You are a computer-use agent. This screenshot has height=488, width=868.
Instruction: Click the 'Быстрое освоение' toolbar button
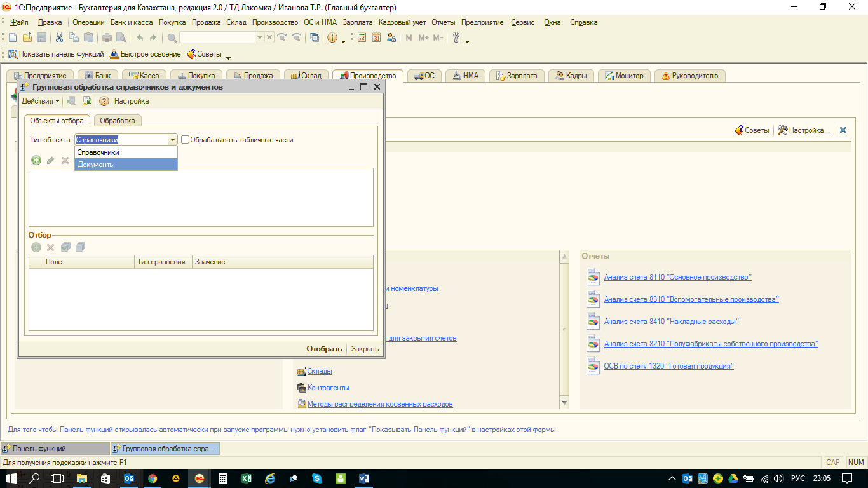pos(145,54)
